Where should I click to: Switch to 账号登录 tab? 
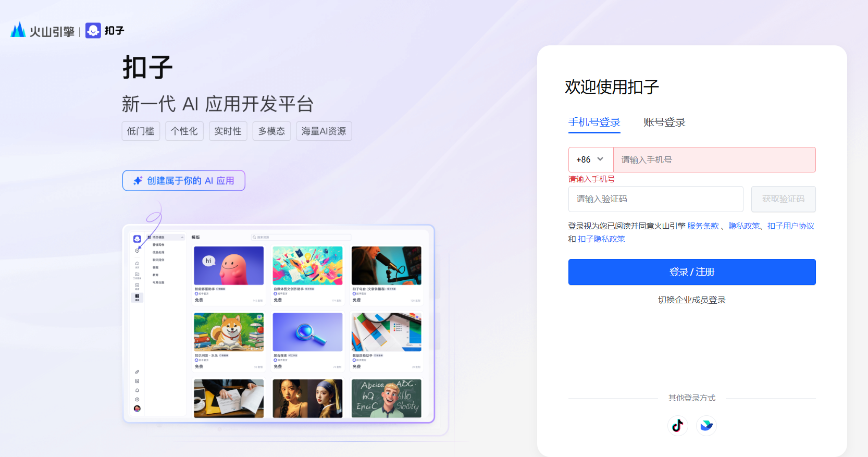tap(664, 122)
